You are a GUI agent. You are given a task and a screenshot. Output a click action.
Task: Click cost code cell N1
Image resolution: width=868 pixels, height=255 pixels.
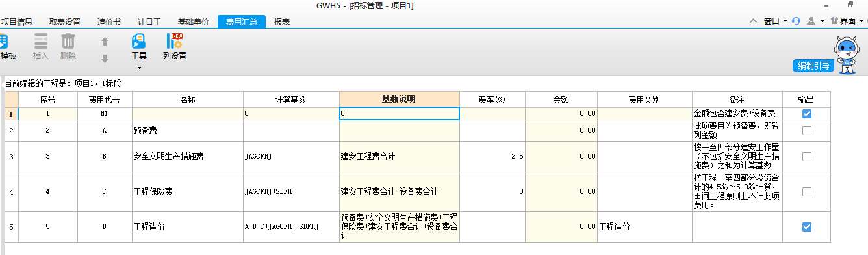(x=104, y=113)
